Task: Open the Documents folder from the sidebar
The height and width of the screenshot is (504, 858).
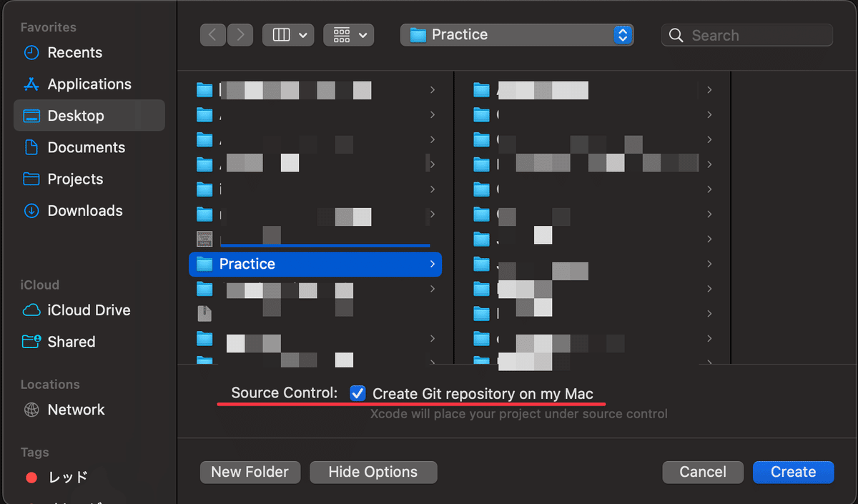Action: click(85, 147)
